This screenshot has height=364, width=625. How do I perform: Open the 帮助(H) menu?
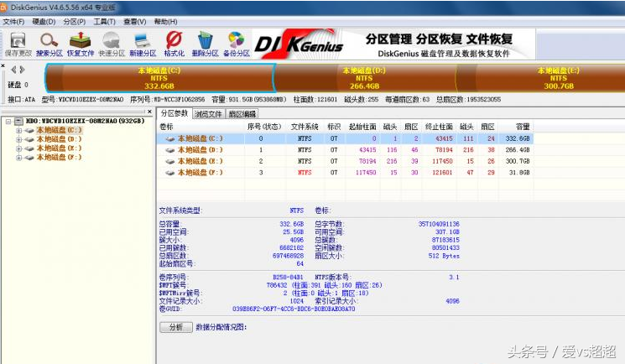[165, 22]
